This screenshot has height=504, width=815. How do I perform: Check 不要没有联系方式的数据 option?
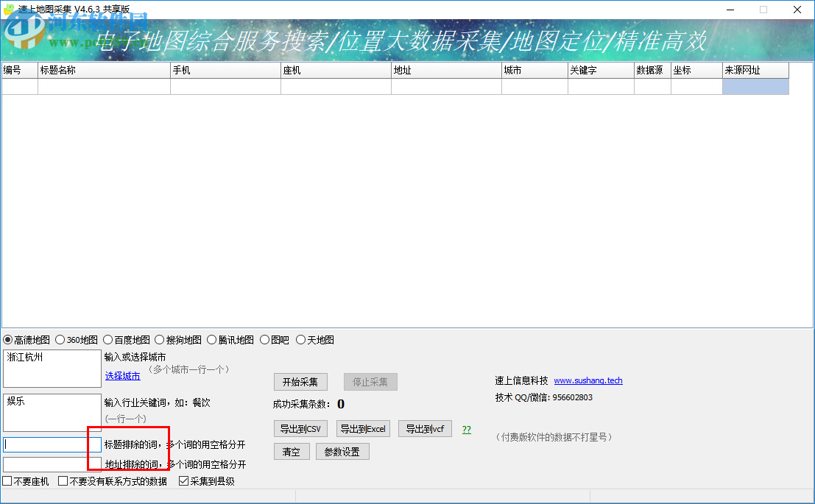pyautogui.click(x=62, y=480)
